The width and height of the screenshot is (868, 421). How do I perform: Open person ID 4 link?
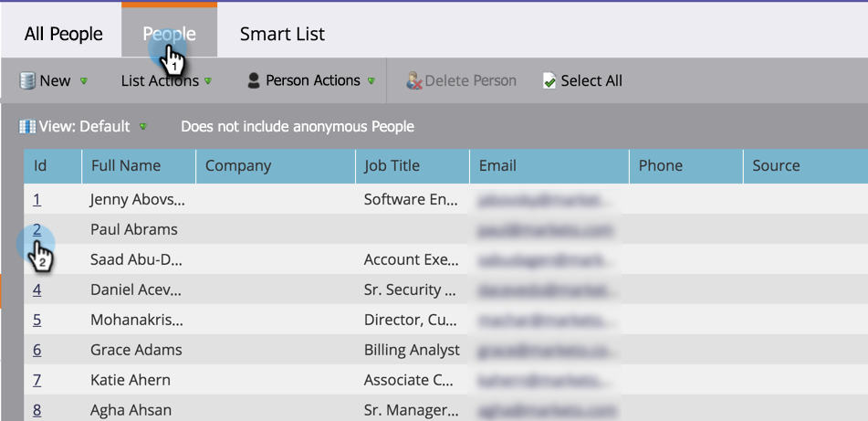click(x=37, y=290)
